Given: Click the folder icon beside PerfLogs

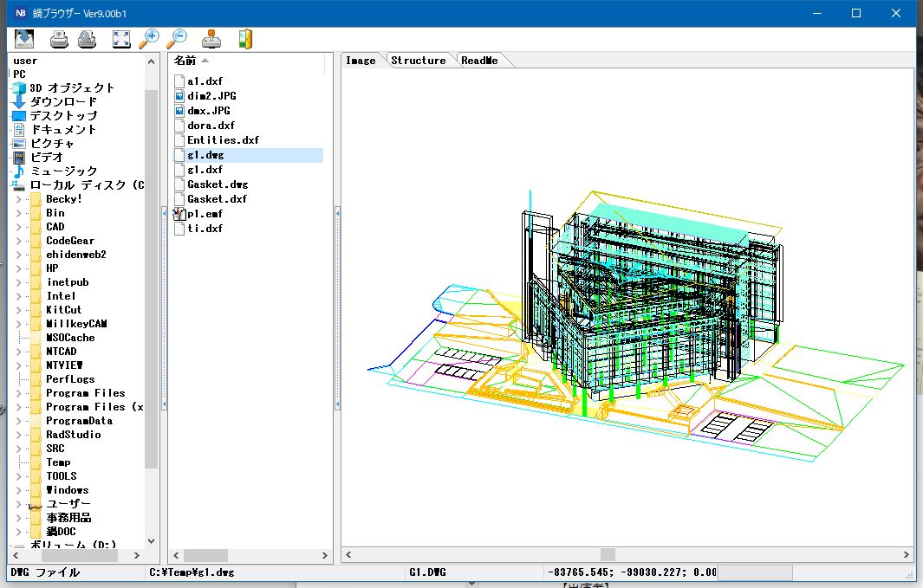Looking at the screenshot, I should [36, 379].
